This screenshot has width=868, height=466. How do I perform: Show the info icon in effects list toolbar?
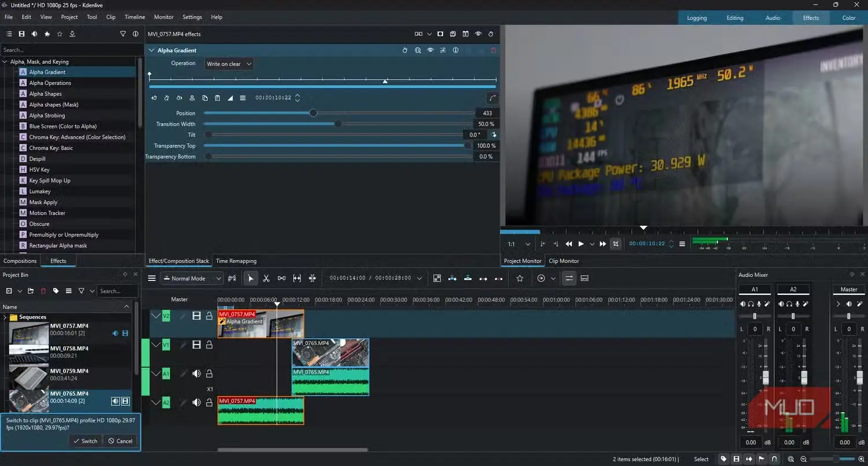[135, 34]
